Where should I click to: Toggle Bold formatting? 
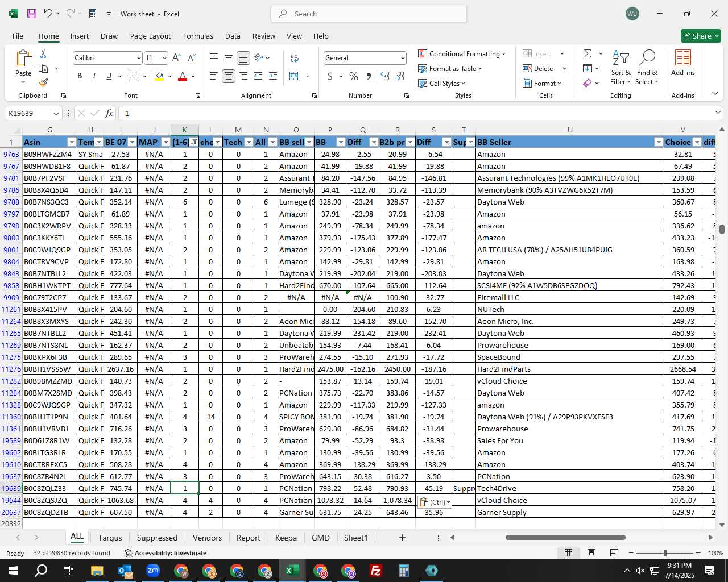(80, 76)
